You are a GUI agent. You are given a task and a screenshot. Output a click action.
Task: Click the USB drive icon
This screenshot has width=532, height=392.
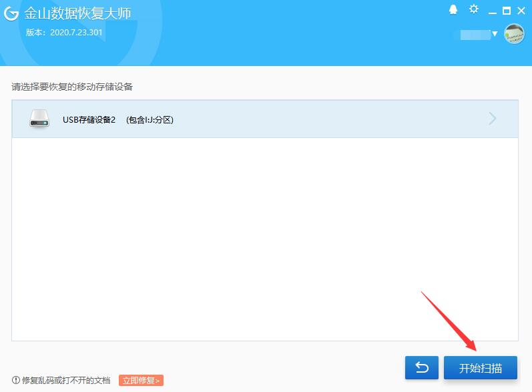click(39, 119)
